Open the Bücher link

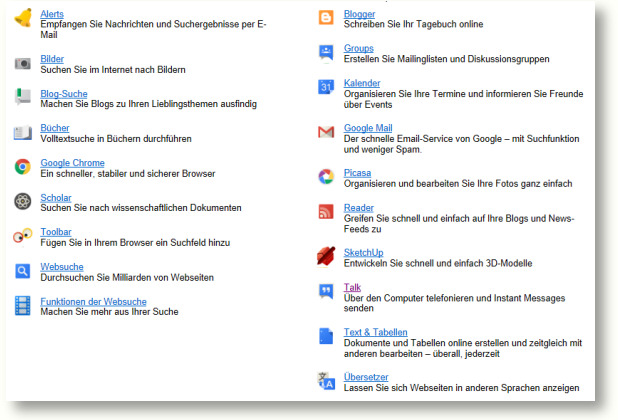click(x=55, y=128)
